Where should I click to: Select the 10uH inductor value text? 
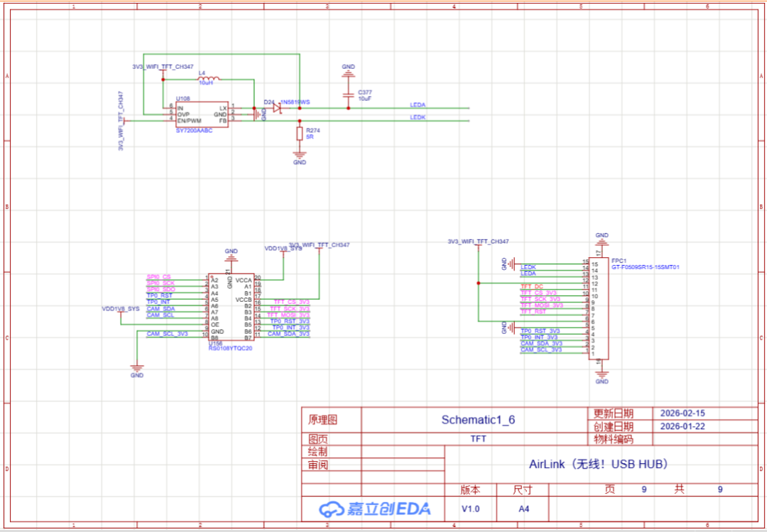coord(205,83)
